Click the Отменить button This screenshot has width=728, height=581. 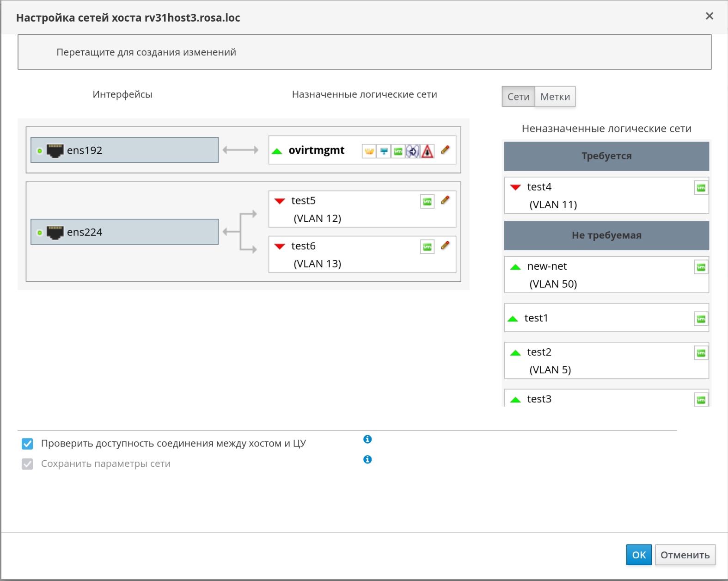coord(685,555)
